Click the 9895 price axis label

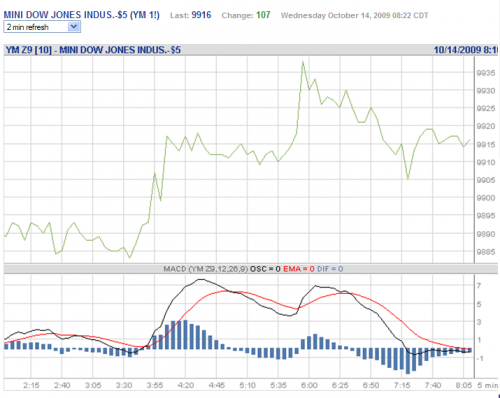pos(486,216)
